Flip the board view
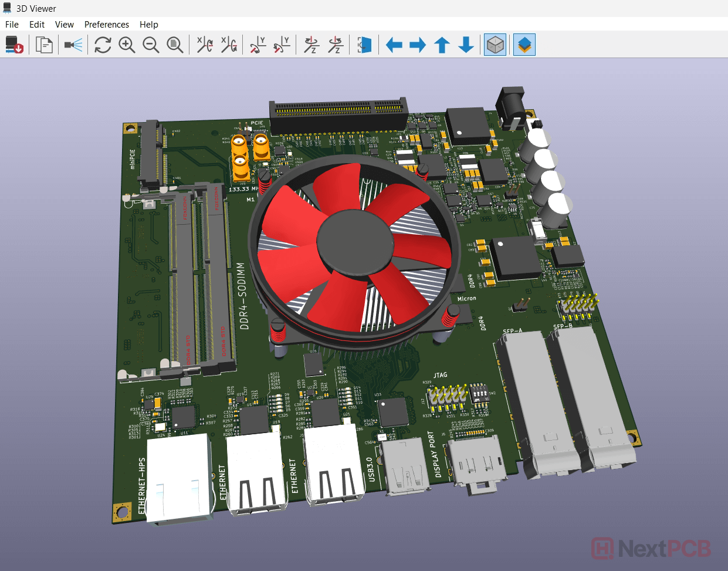 pyautogui.click(x=364, y=45)
